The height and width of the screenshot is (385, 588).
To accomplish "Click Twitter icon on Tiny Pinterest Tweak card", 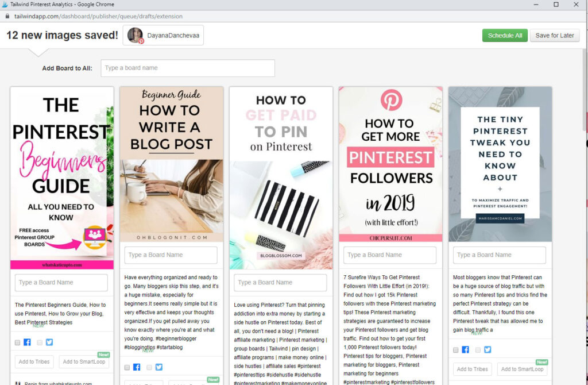I will click(488, 350).
